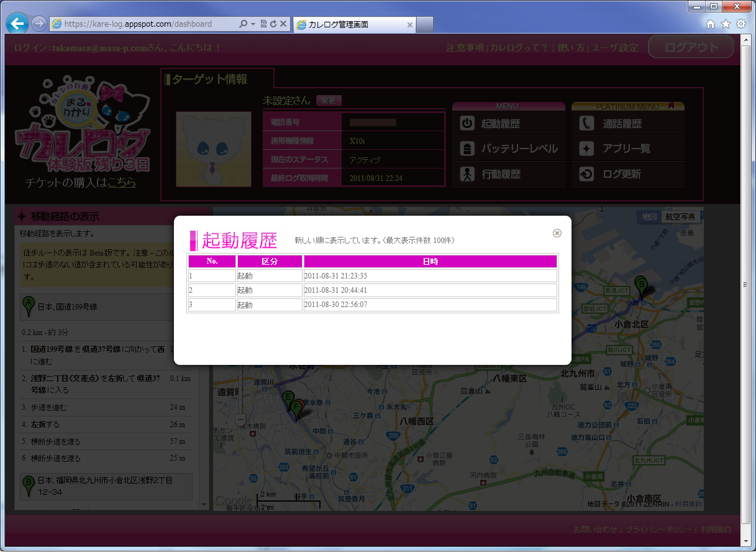The image size is (756, 552).
Task: Click the ログアウト button
Action: point(691,47)
